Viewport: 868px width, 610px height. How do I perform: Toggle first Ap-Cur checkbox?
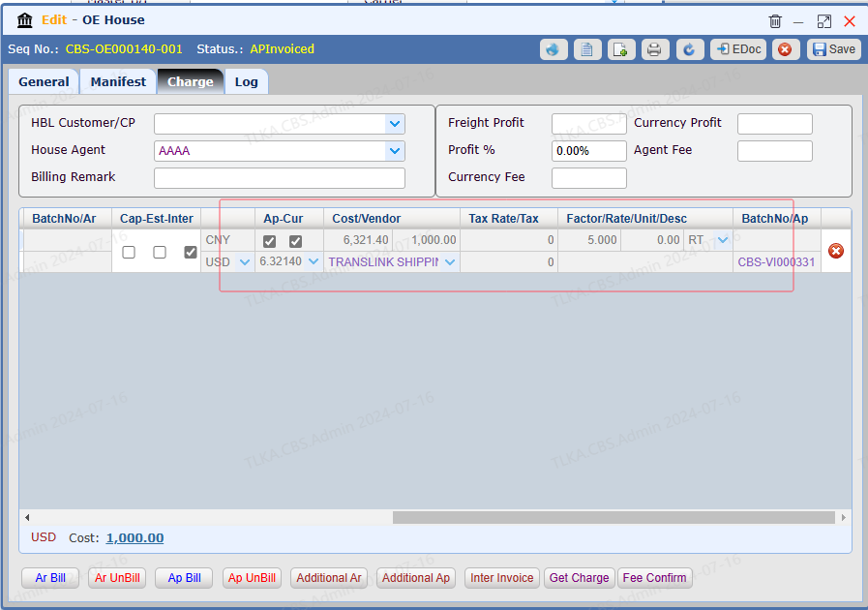click(270, 241)
